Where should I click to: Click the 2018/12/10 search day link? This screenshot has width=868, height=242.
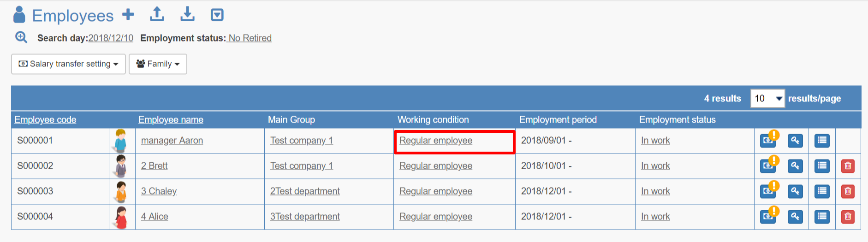(x=111, y=38)
